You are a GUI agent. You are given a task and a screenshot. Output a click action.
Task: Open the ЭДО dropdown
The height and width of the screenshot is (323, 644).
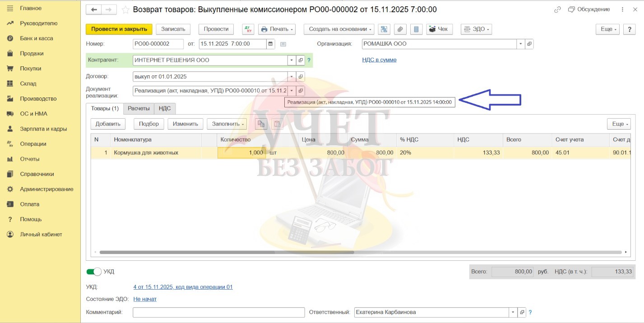click(x=476, y=29)
